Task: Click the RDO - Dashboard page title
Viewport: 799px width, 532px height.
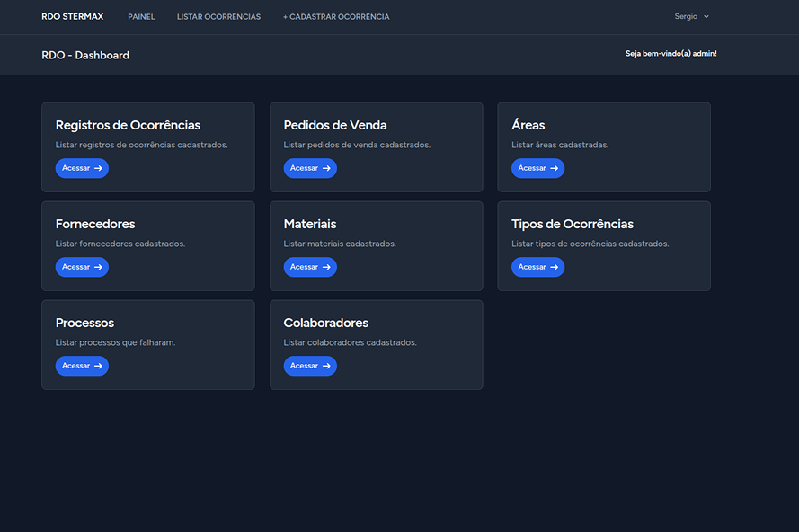Action: [85, 55]
